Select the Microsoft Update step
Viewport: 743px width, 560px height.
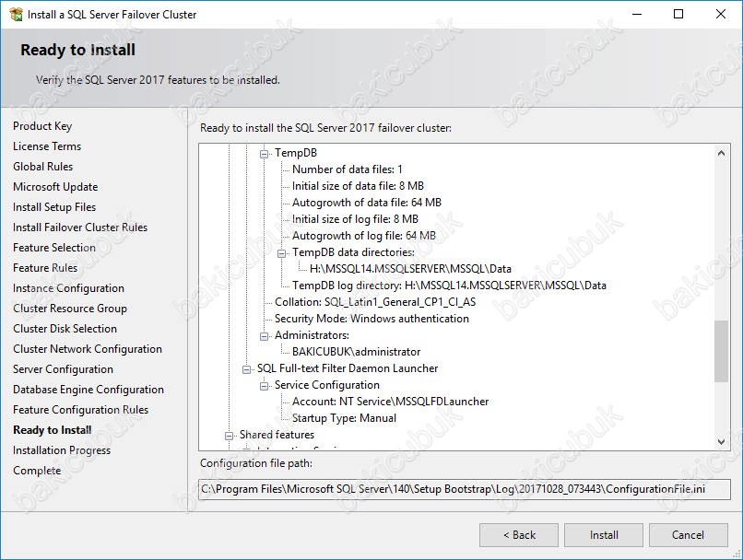point(55,187)
